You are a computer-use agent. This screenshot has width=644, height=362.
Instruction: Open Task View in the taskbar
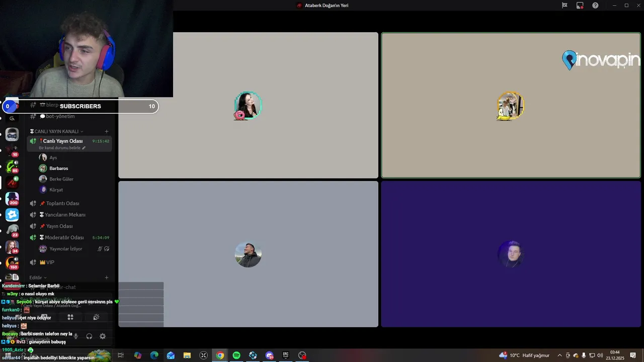121,355
